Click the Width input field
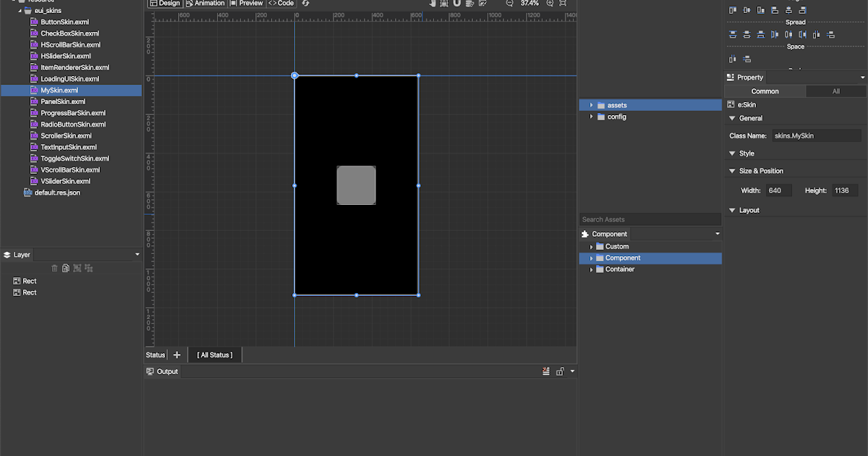The image size is (868, 456). click(778, 190)
